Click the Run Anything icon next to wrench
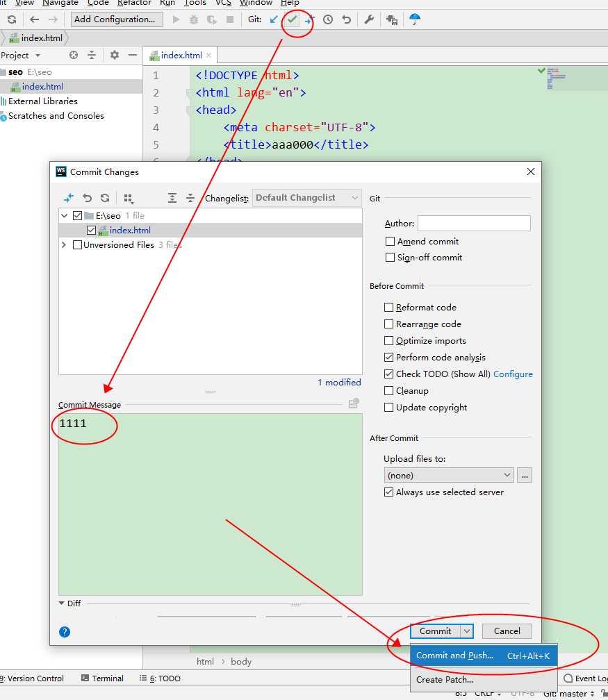This screenshot has width=608, height=700. click(392, 19)
